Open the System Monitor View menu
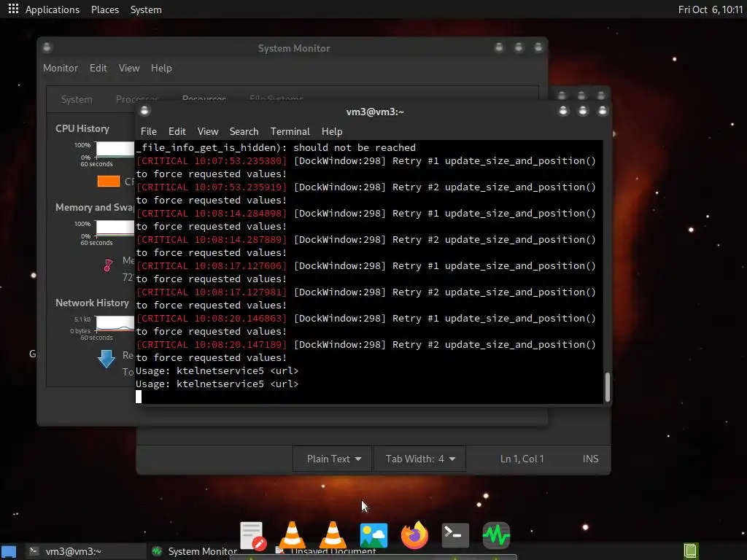Viewport: 747px width, 560px height. point(129,68)
